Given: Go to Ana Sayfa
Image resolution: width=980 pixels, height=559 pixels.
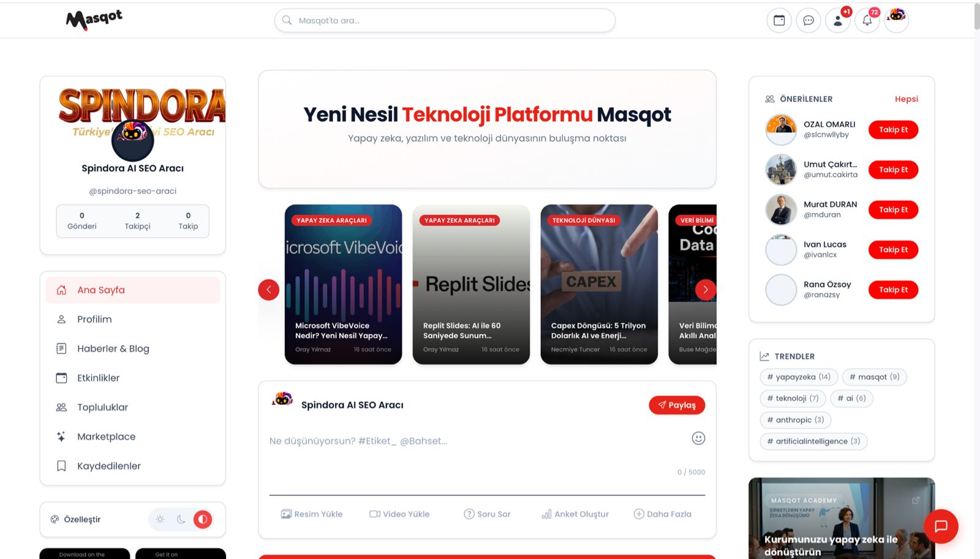Looking at the screenshot, I should pyautogui.click(x=132, y=290).
